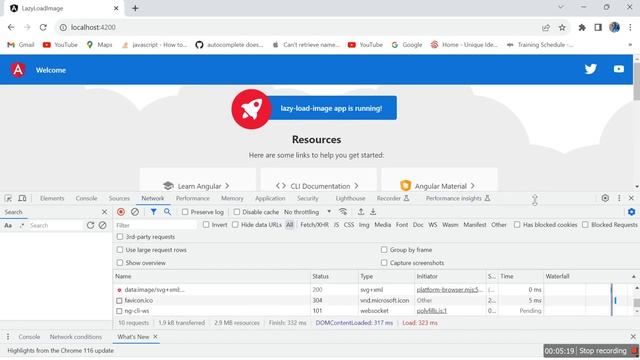640x360 pixels.
Task: Open the Network settings blue gear
Action: point(631,212)
